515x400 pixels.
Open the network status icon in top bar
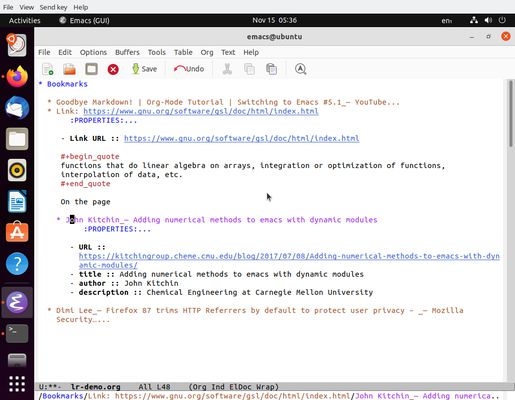pyautogui.click(x=474, y=20)
